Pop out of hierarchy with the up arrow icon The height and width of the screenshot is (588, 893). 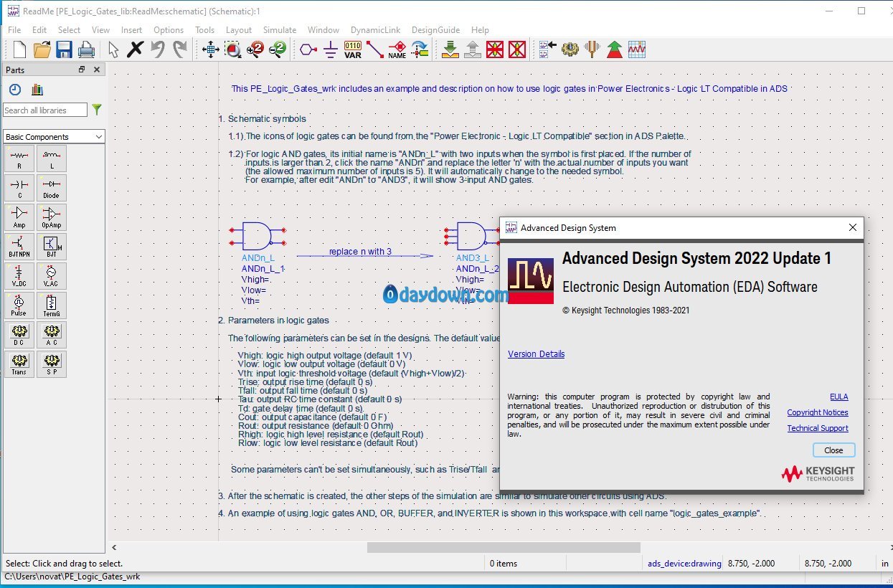click(x=472, y=49)
